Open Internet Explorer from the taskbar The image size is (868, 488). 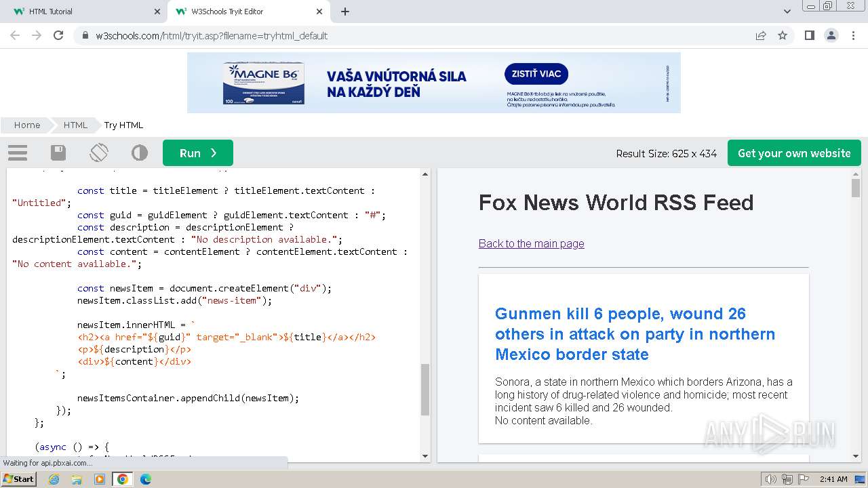click(54, 479)
